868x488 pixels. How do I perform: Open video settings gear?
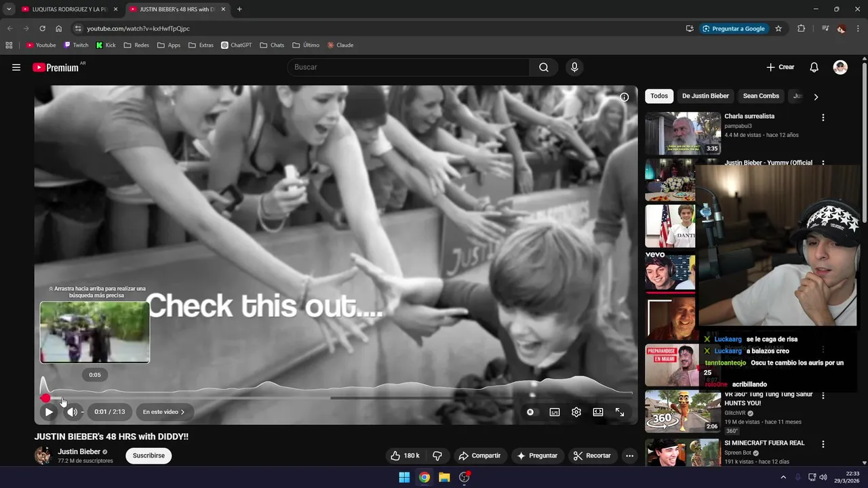pyautogui.click(x=576, y=411)
